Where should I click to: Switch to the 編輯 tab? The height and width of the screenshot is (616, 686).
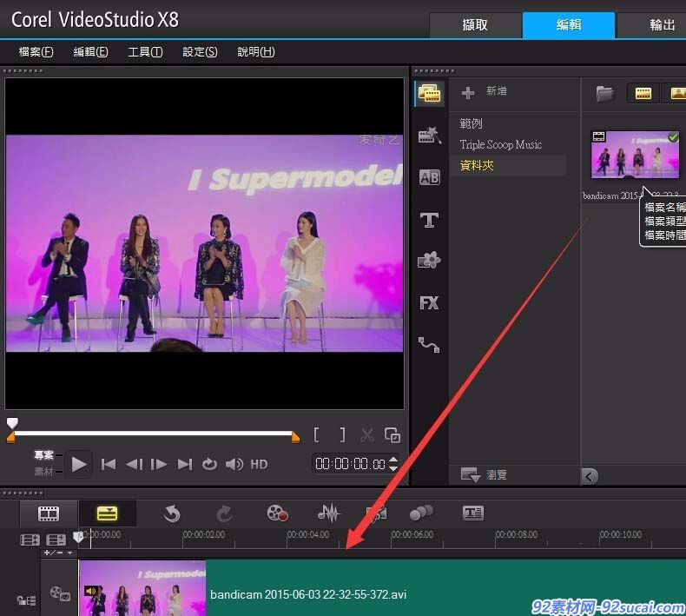point(569,25)
